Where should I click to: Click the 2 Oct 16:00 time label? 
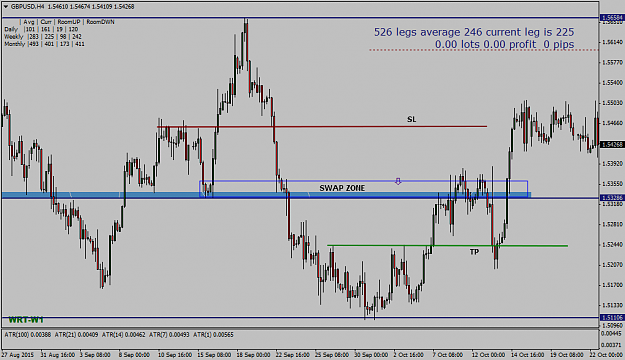pos(408,354)
